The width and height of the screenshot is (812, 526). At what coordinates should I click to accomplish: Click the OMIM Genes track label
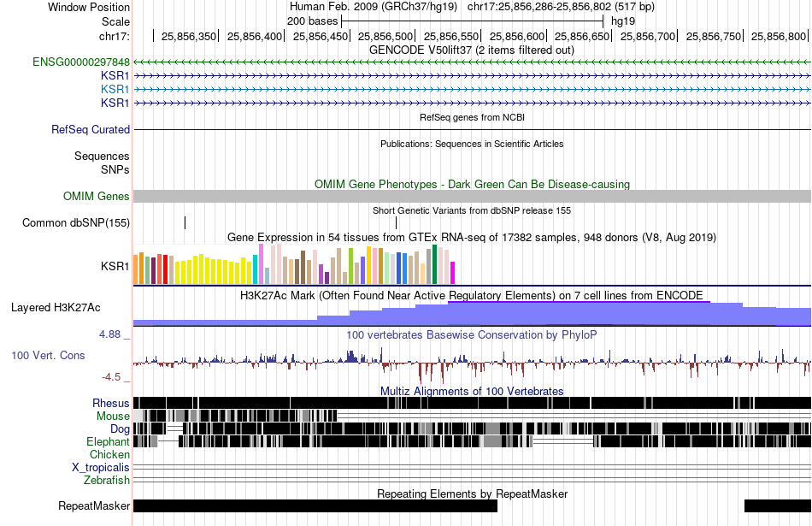tap(97, 197)
